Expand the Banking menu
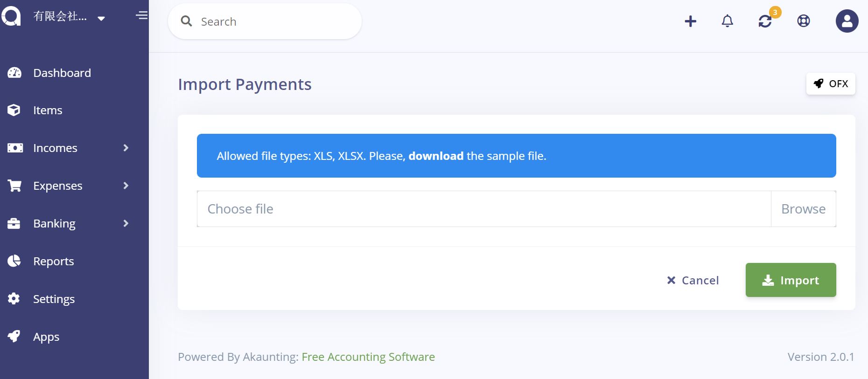This screenshot has height=379, width=868. [125, 223]
